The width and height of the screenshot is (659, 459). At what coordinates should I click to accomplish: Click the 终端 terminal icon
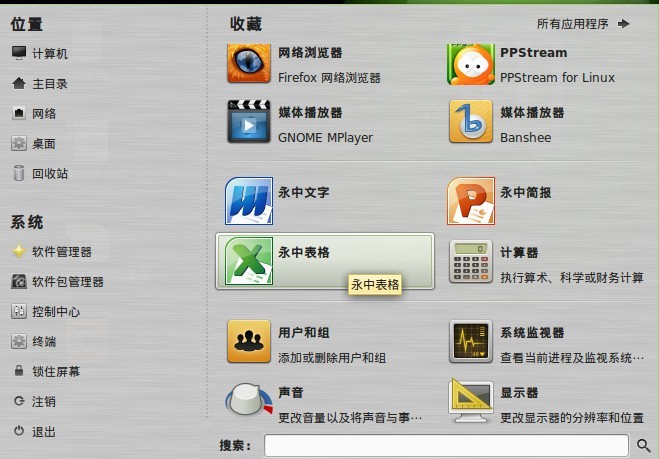[x=19, y=341]
